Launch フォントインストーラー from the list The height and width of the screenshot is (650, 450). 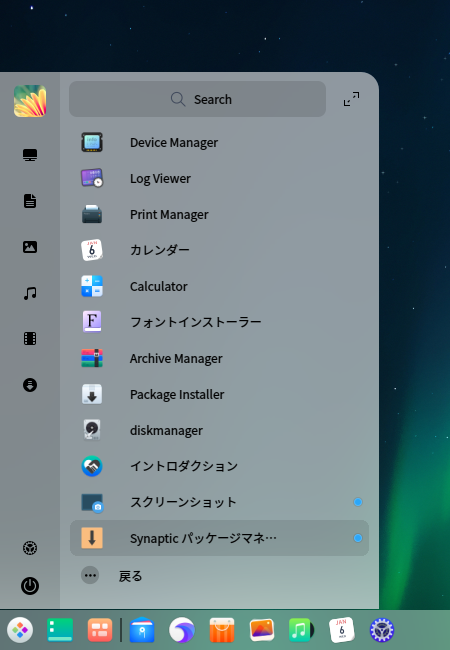pyautogui.click(x=219, y=322)
